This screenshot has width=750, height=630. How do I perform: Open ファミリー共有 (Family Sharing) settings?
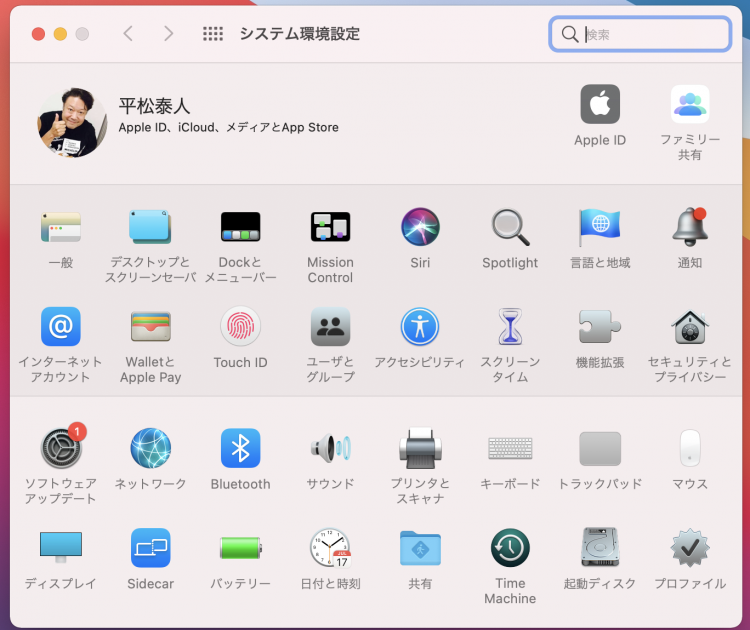pos(690,105)
